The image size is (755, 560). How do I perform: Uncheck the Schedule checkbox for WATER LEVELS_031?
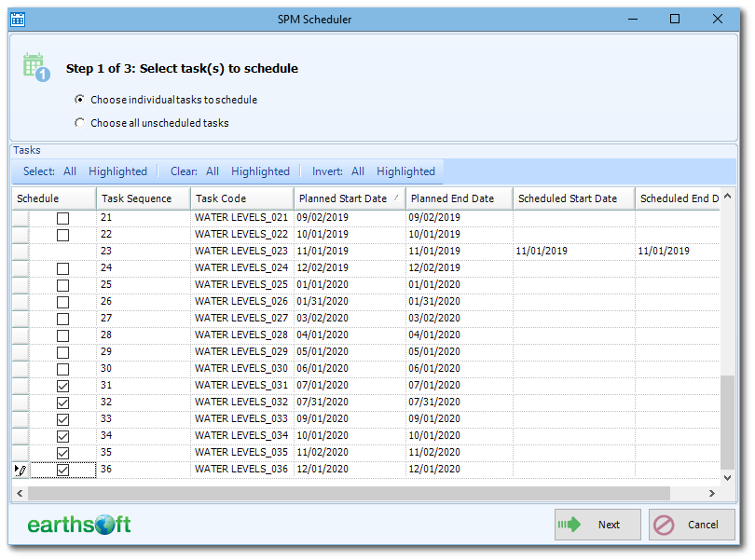point(62,386)
